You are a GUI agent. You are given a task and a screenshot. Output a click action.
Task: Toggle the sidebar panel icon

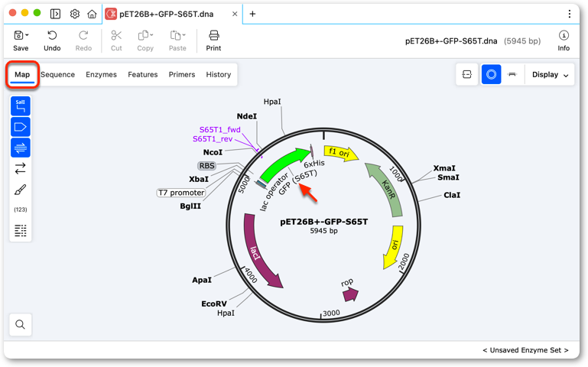(56, 14)
